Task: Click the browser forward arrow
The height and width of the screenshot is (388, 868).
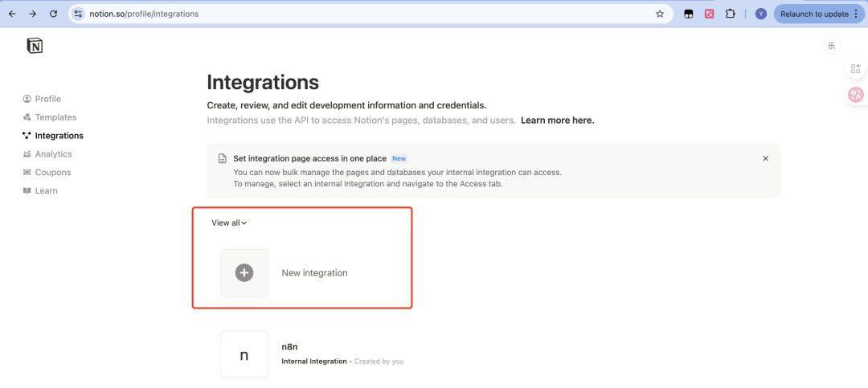Action: click(x=33, y=14)
